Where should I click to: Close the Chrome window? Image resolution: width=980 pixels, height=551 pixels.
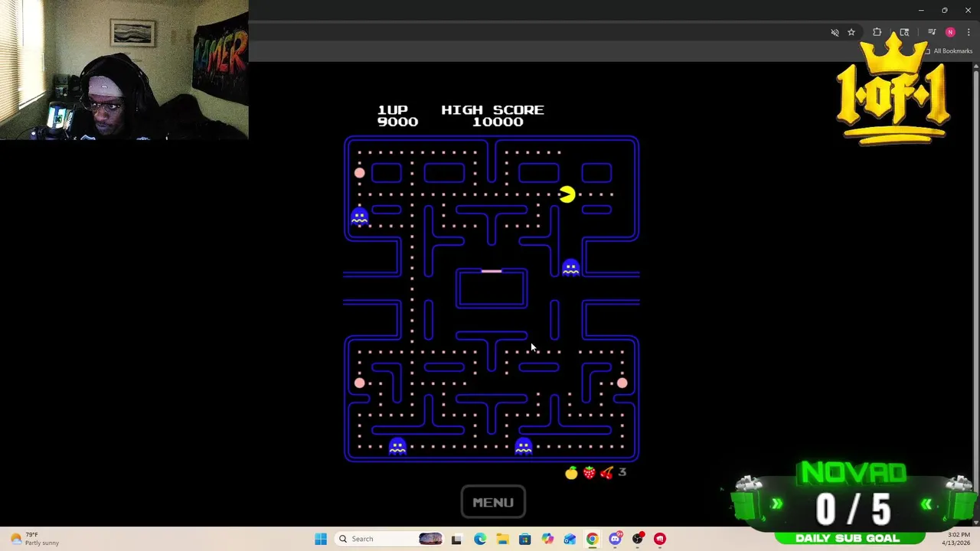(x=969, y=10)
